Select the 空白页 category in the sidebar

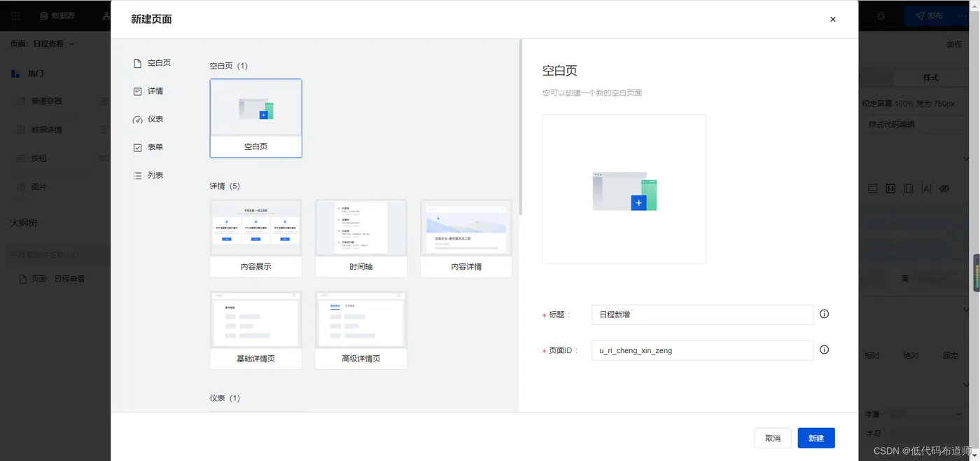(152, 63)
